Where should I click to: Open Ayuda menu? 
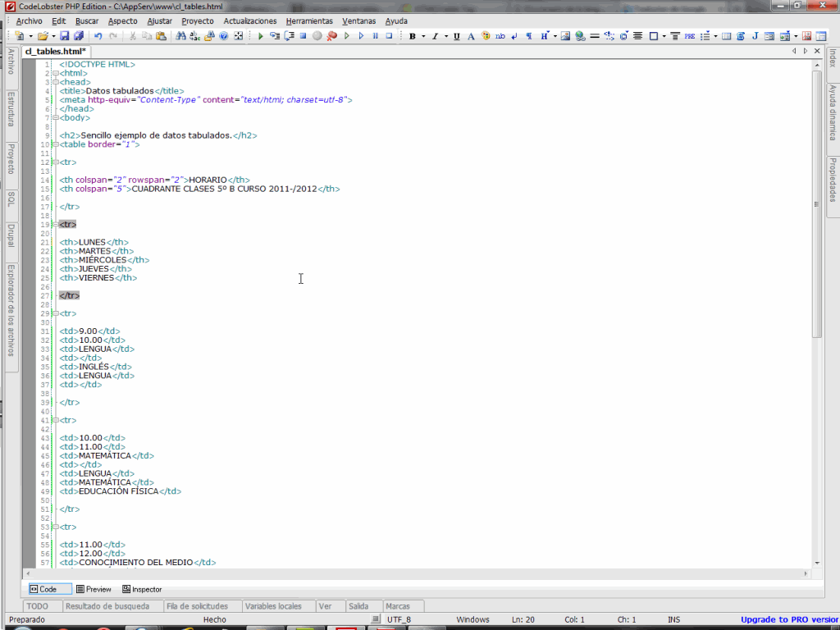click(x=396, y=21)
